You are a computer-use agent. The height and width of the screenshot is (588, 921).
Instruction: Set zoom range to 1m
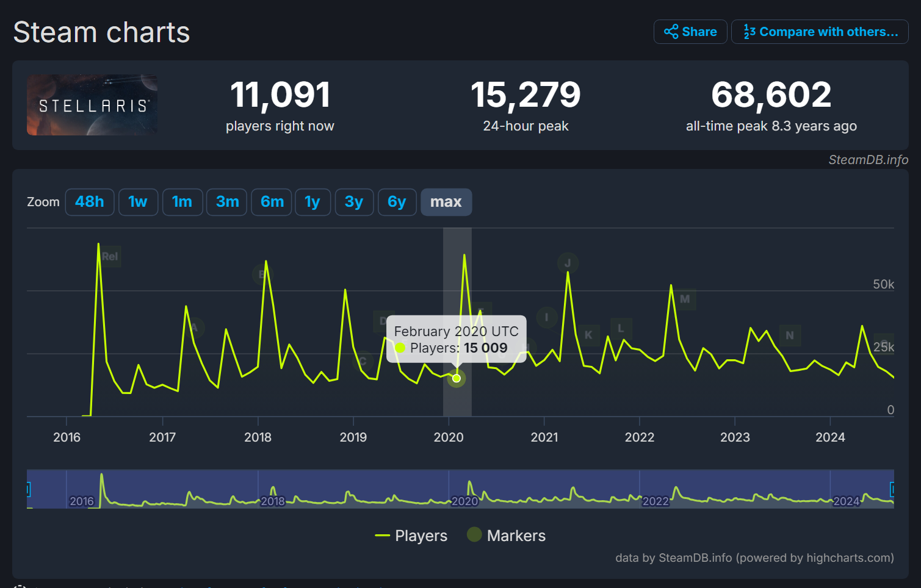[x=182, y=202]
